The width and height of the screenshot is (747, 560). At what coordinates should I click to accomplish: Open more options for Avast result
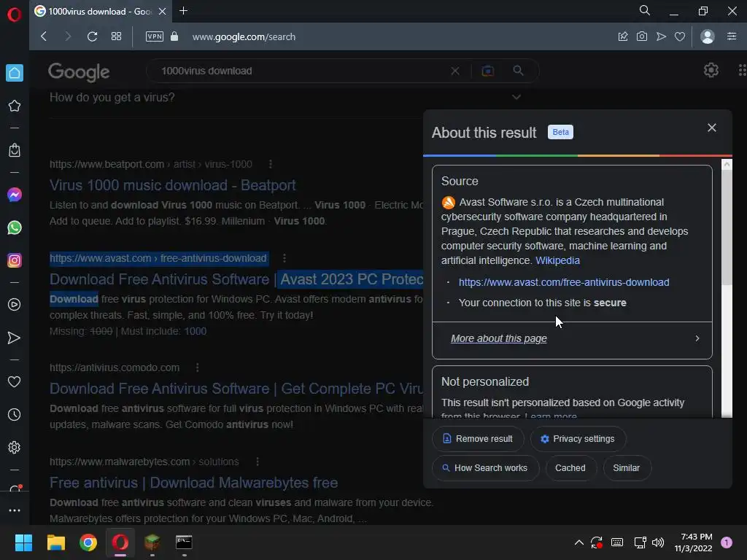[x=285, y=258]
